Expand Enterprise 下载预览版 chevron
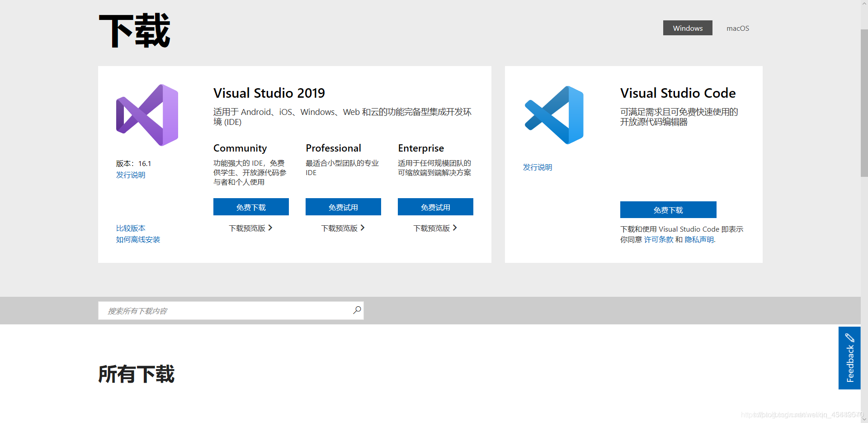 click(455, 228)
